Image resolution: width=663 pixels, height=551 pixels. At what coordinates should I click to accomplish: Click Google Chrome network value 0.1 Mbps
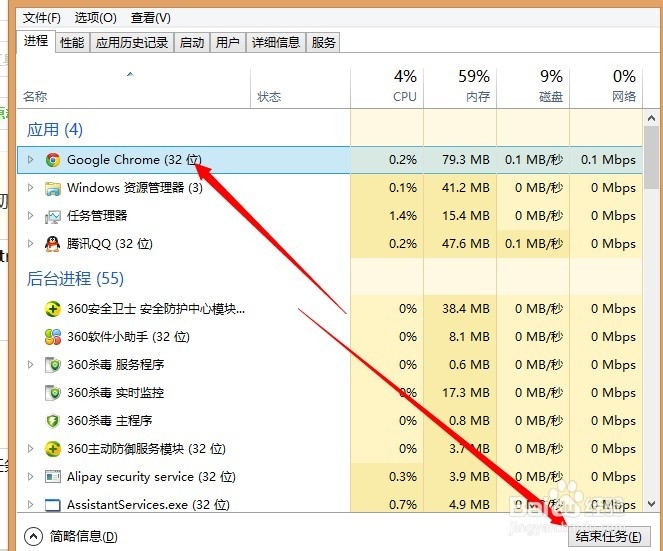608,160
